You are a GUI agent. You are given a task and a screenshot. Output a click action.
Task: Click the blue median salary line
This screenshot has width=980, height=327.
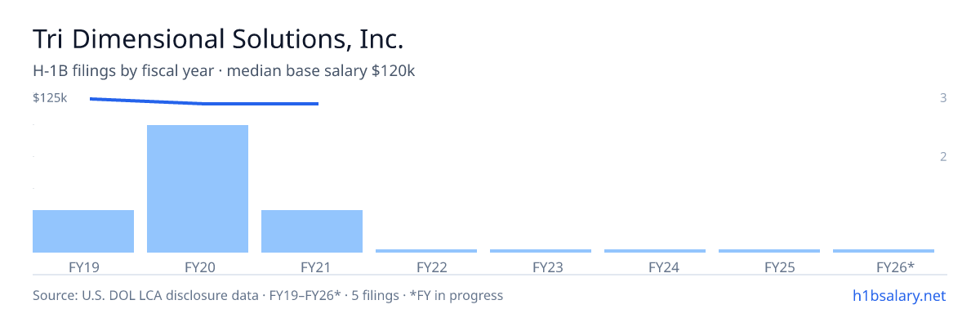tap(203, 102)
